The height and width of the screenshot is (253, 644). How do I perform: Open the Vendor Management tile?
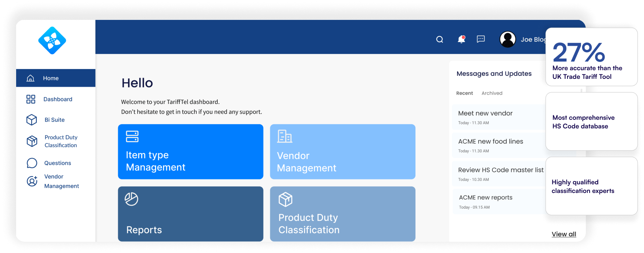pos(342,152)
